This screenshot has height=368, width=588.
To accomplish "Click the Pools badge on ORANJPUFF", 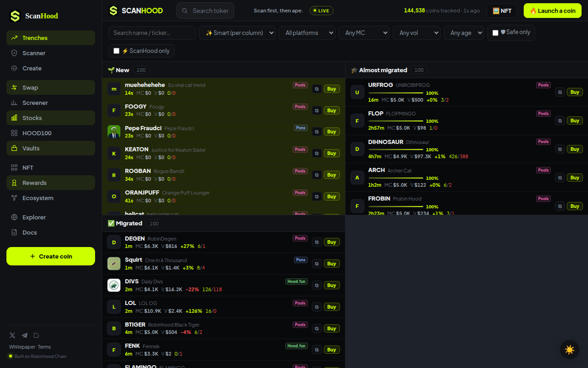I will pos(300,193).
